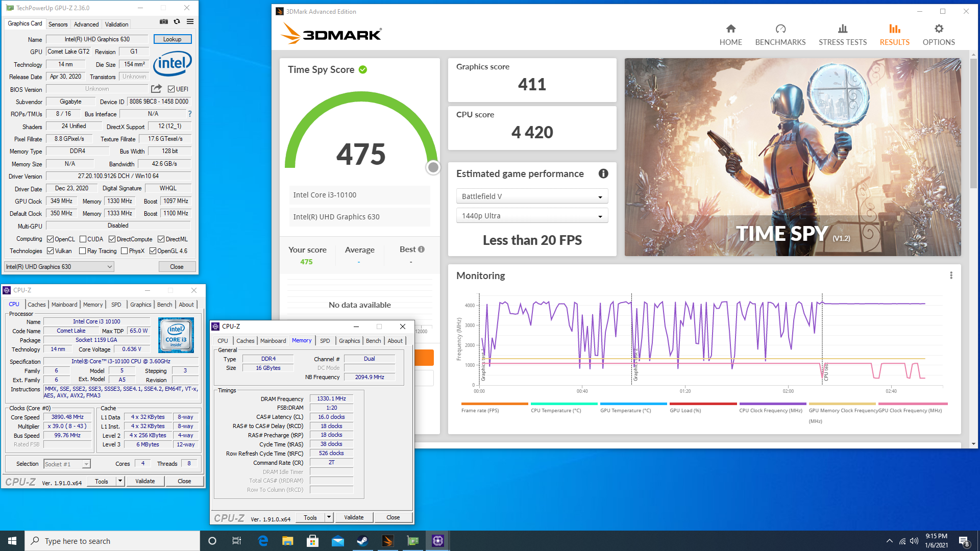Open Steam from the taskbar
Image resolution: width=980 pixels, height=551 pixels.
click(362, 541)
